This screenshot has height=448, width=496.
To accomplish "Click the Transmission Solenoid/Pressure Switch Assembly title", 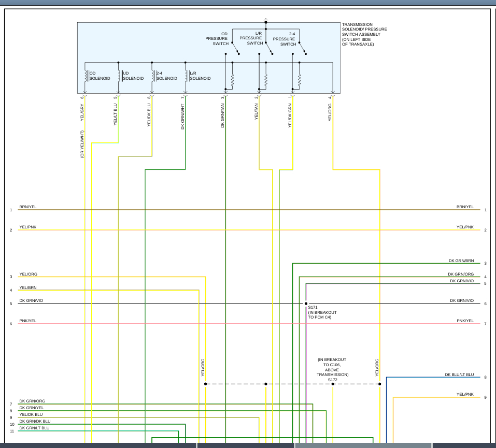I will click(x=364, y=34).
